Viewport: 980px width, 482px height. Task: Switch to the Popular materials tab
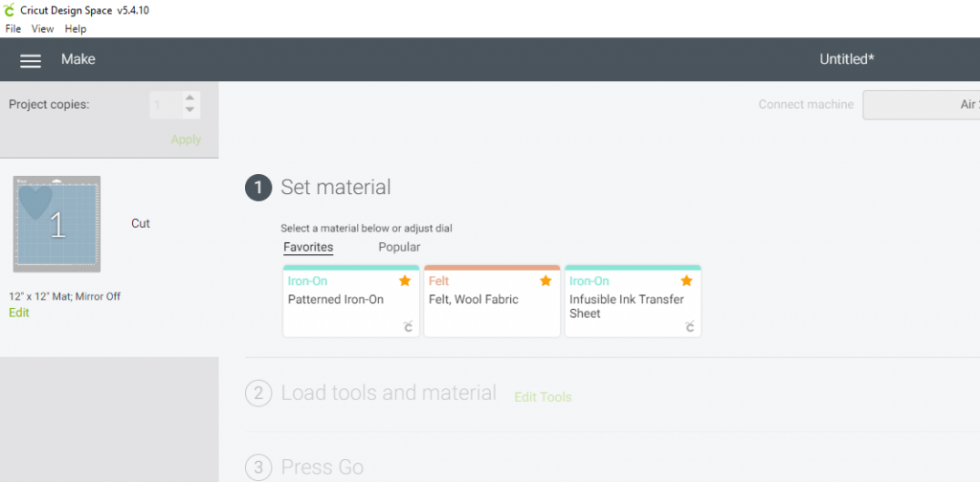pyautogui.click(x=399, y=248)
